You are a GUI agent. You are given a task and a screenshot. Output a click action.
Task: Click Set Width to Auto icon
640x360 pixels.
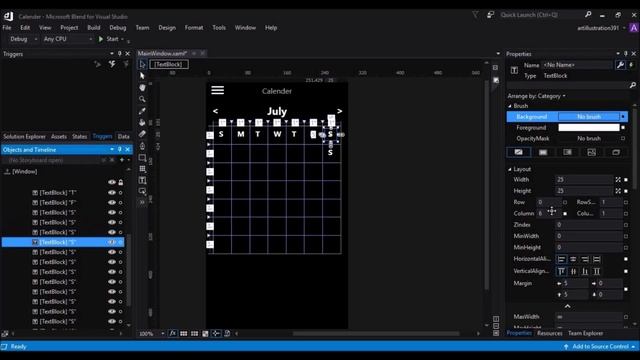tap(618, 180)
